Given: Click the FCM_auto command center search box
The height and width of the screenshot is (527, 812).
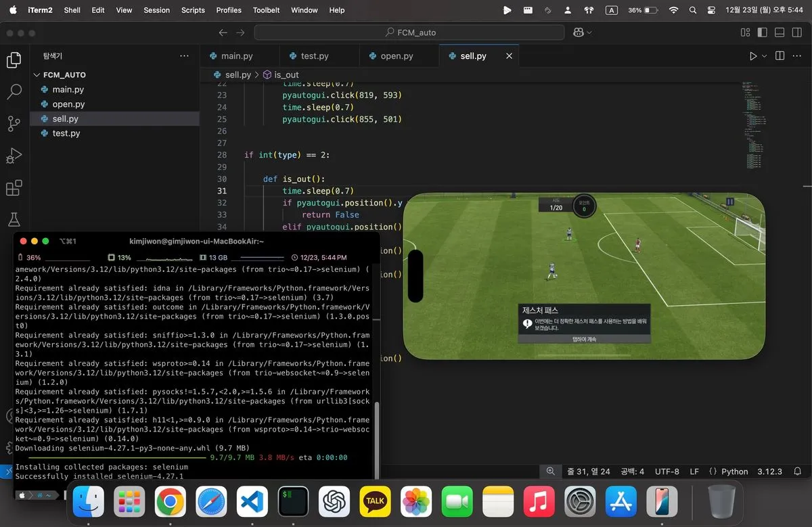Looking at the screenshot, I should pos(409,32).
